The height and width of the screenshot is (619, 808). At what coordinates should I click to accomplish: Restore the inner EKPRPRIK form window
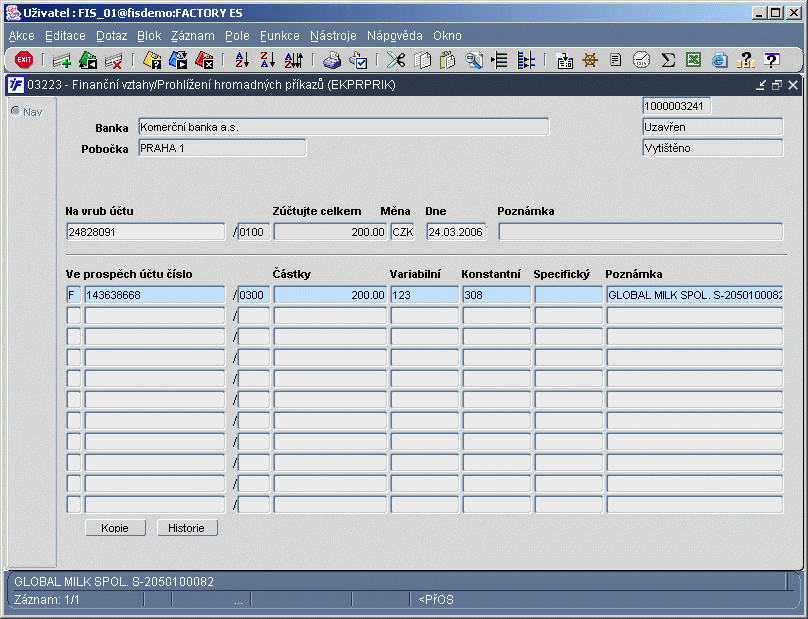(x=777, y=85)
